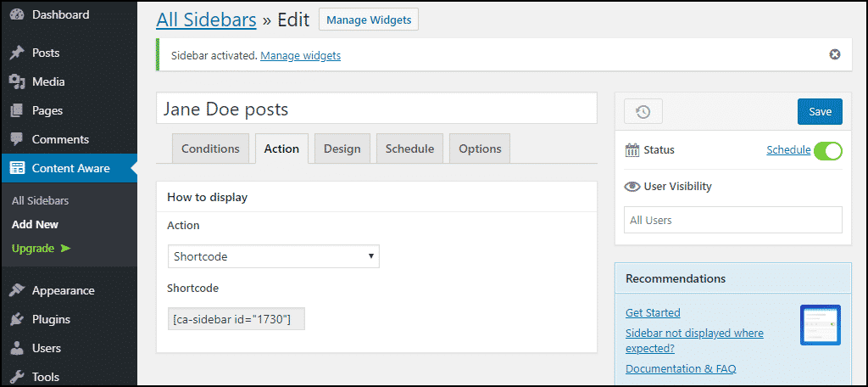Click the Pages icon in sidebar

17,110
